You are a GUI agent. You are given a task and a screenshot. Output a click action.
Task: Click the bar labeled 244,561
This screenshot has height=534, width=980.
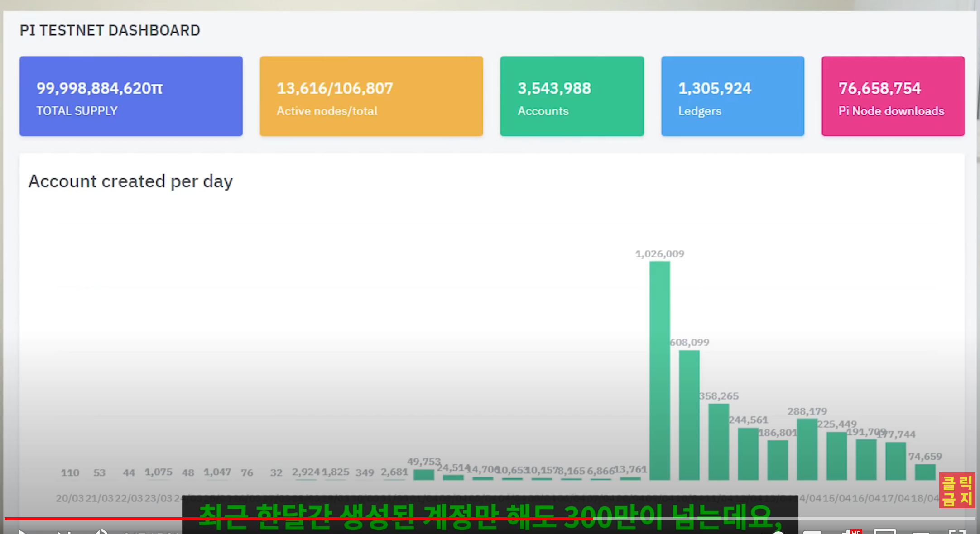(748, 454)
